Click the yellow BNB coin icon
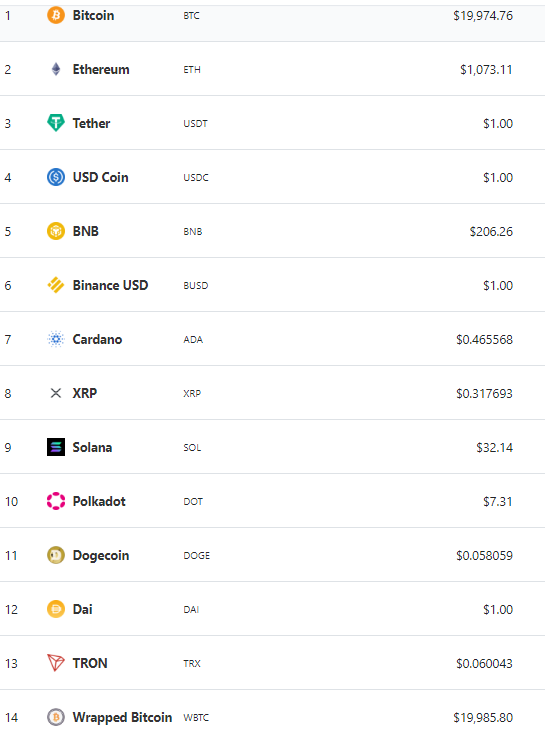545x730 pixels. (x=56, y=231)
